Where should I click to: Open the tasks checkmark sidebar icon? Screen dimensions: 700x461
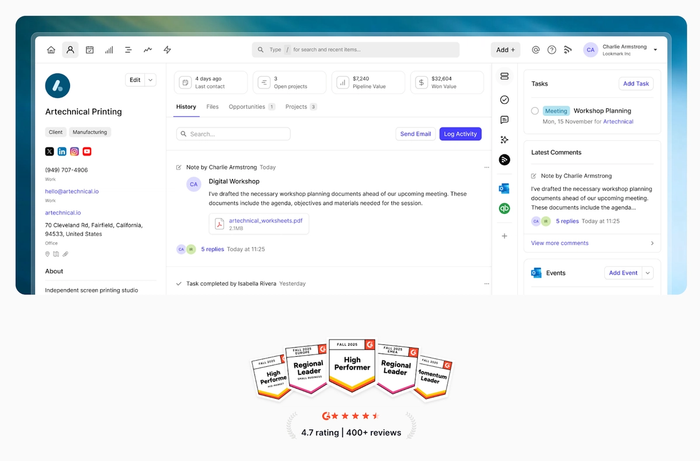(x=504, y=100)
